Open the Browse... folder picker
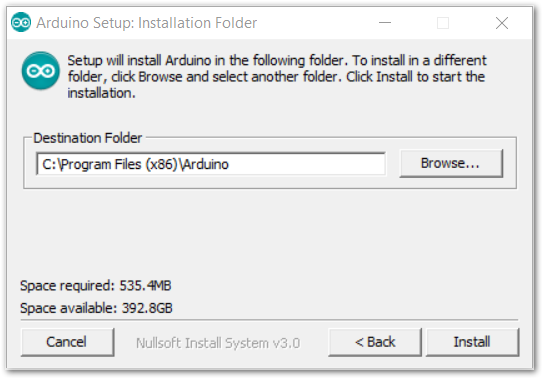The height and width of the screenshot is (379, 543). [x=451, y=163]
